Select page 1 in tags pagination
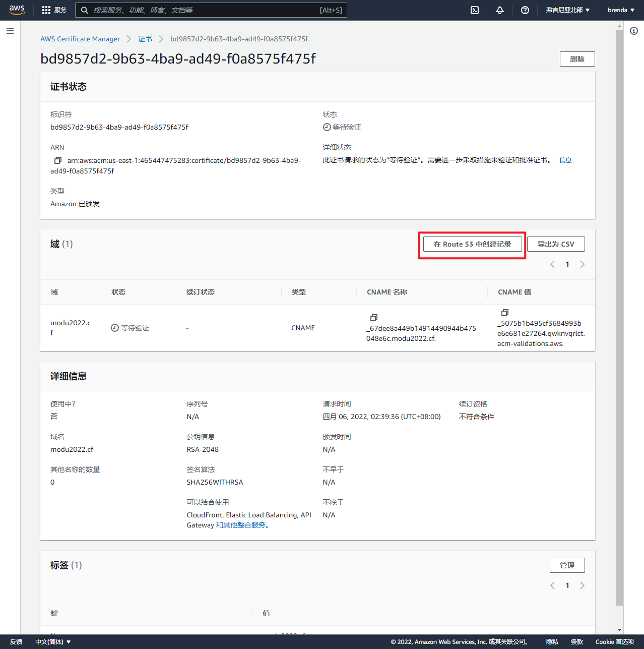The image size is (644, 649). click(567, 585)
